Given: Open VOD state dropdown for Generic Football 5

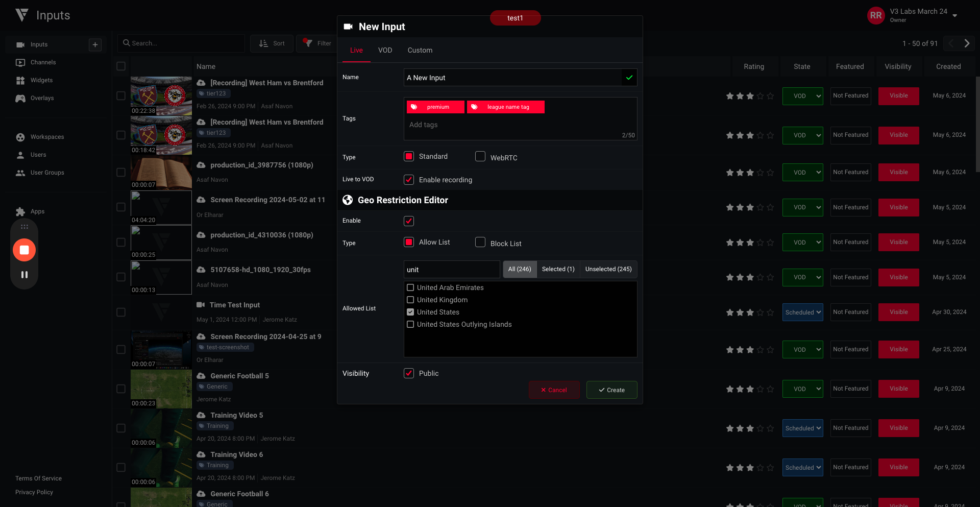Looking at the screenshot, I should pos(802,389).
